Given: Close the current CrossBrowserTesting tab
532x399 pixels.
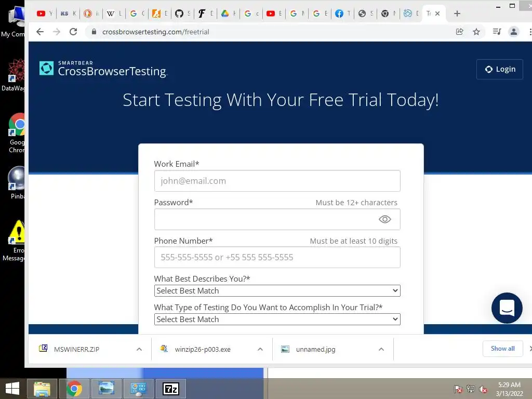Looking at the screenshot, I should [437, 14].
